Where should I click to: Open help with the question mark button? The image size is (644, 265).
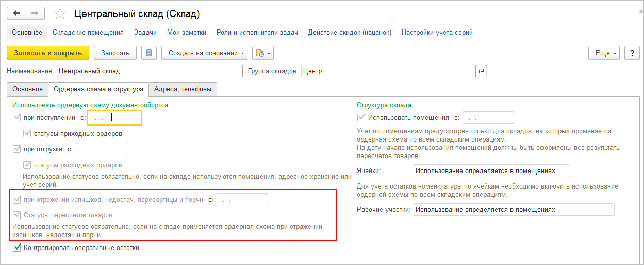(x=632, y=53)
